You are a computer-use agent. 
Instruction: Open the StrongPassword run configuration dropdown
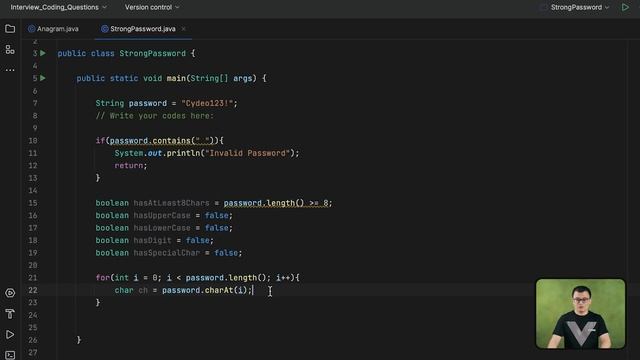pos(580,7)
